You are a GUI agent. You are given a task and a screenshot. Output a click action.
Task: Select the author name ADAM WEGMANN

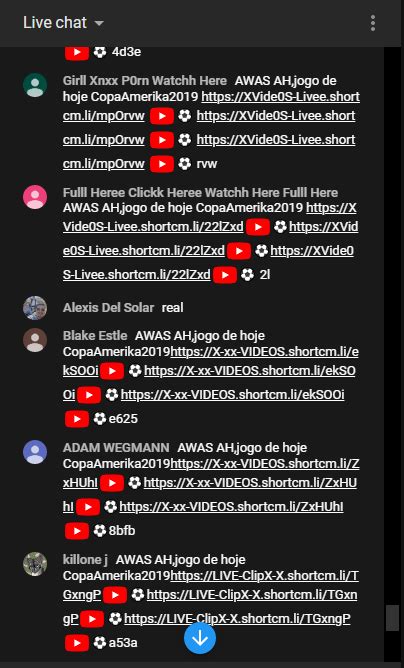pos(116,448)
